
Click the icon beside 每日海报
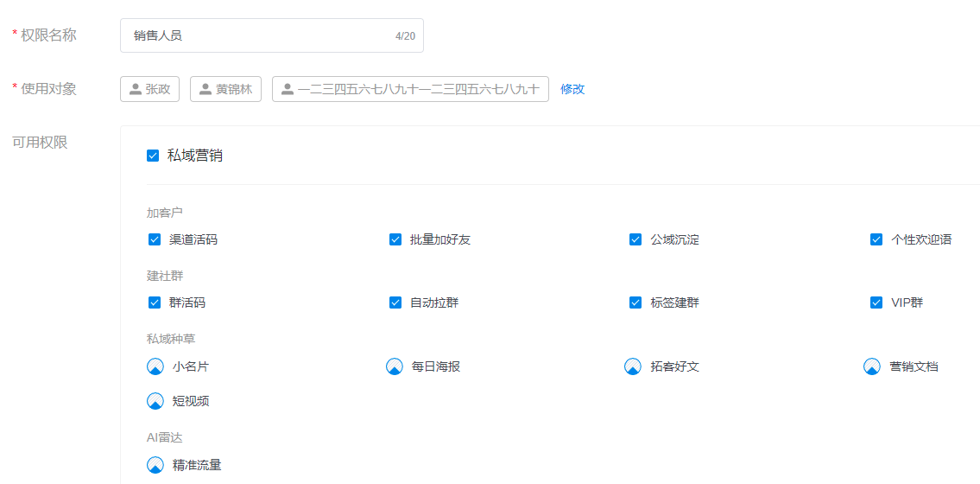(x=395, y=366)
